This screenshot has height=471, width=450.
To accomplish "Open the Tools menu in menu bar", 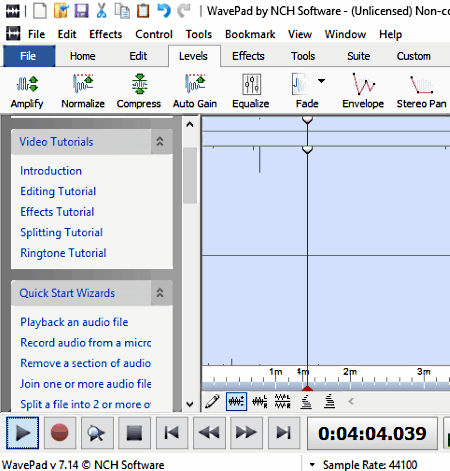I will (x=199, y=34).
